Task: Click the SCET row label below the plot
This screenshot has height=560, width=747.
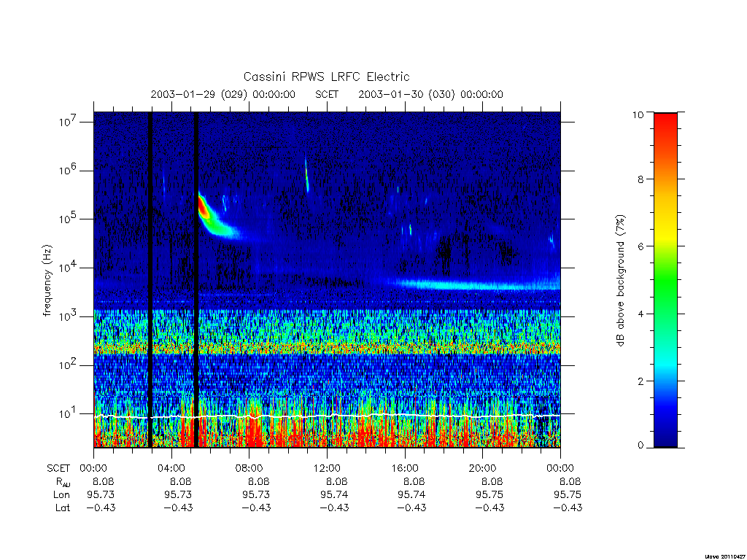Action: coord(58,468)
